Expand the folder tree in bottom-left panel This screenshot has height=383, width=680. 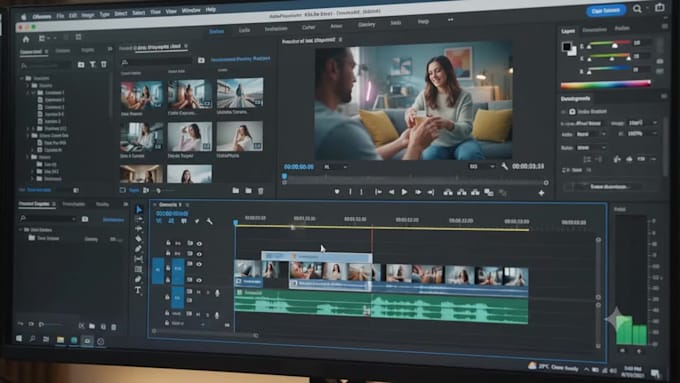(x=20, y=229)
